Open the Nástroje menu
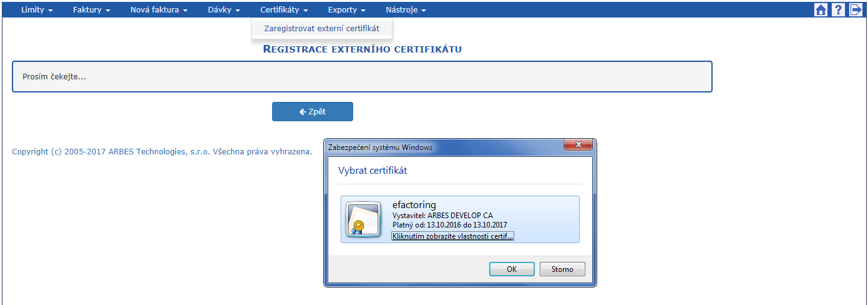Viewport: 868px width, 305px height. 406,10
